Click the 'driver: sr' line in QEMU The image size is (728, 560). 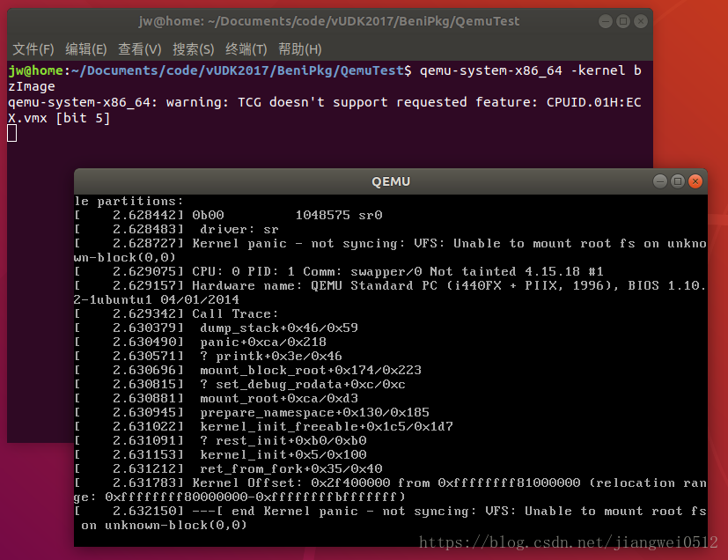[176, 230]
